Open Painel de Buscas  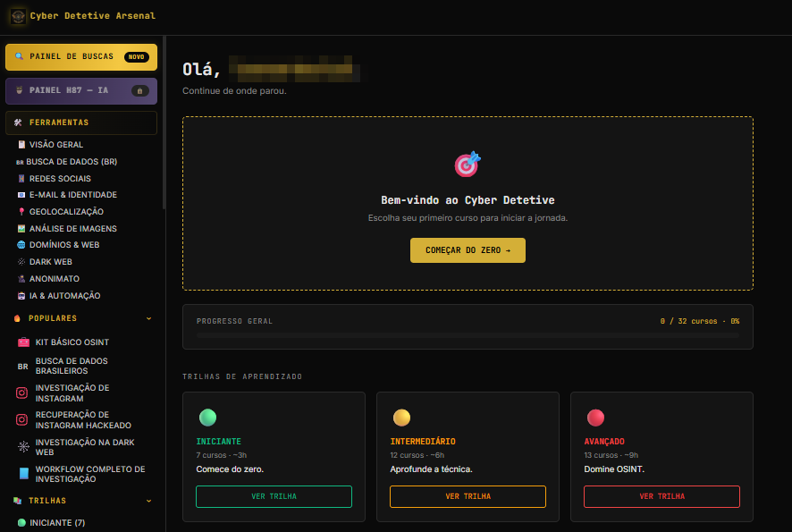(81, 57)
